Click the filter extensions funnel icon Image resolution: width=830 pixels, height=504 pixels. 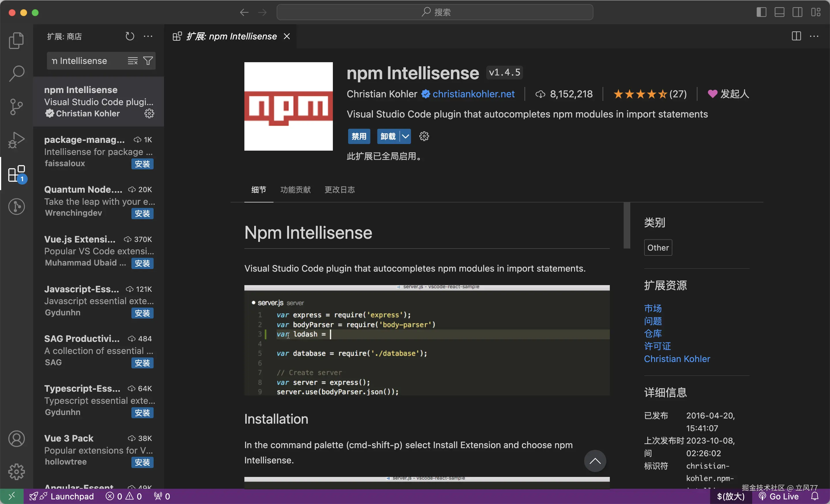148,61
